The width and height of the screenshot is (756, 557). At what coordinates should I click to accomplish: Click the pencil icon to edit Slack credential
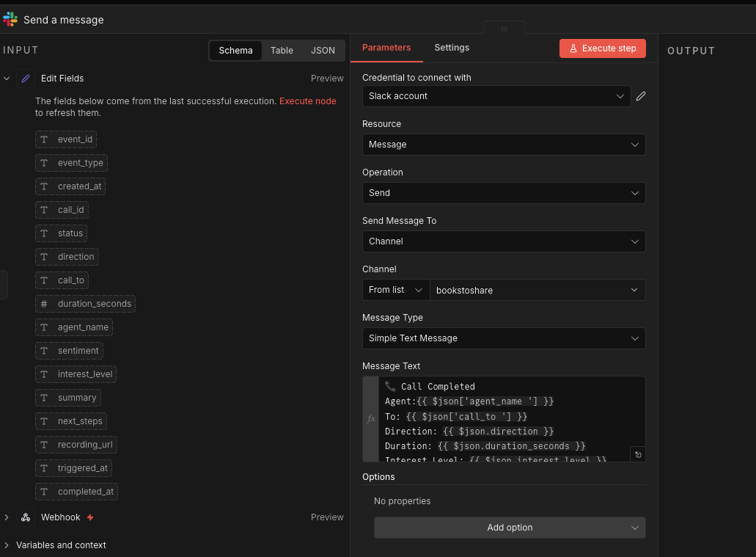coord(641,96)
